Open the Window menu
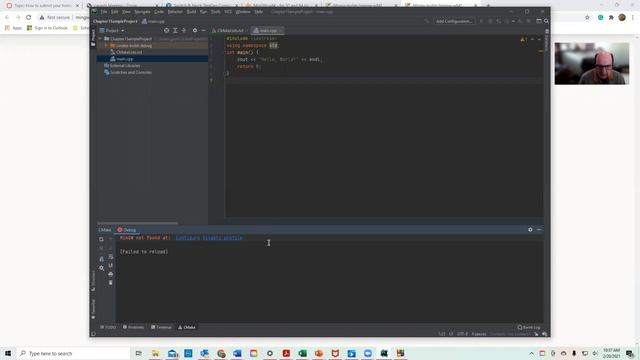Viewport: 640px width, 360px height. [243, 12]
